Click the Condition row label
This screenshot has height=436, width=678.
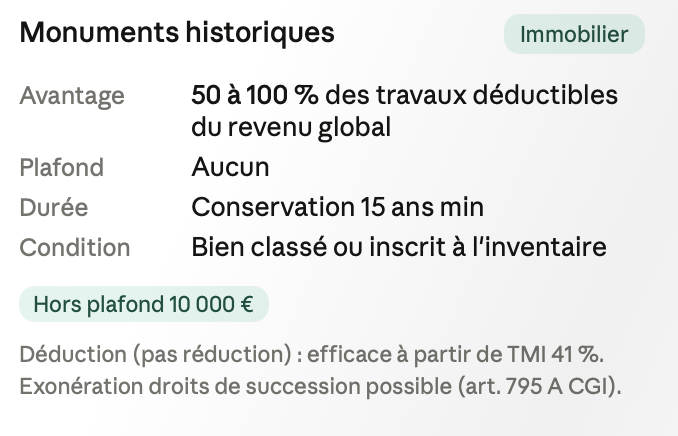[75, 247]
